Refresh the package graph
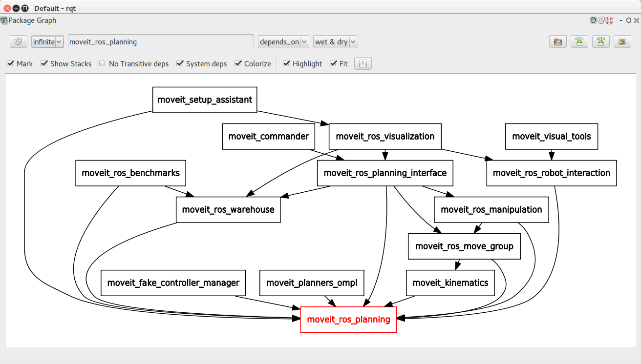The height and width of the screenshot is (364, 641). tap(19, 42)
